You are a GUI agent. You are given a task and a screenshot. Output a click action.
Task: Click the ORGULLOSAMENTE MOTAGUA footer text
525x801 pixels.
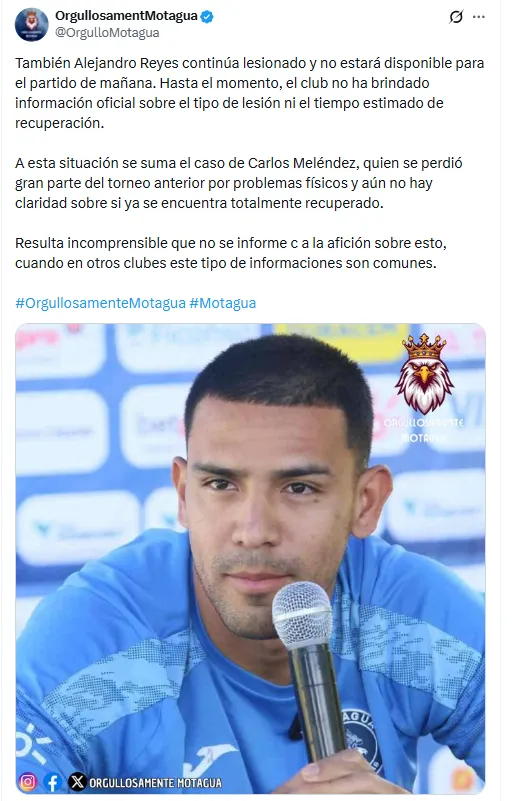coord(156,783)
